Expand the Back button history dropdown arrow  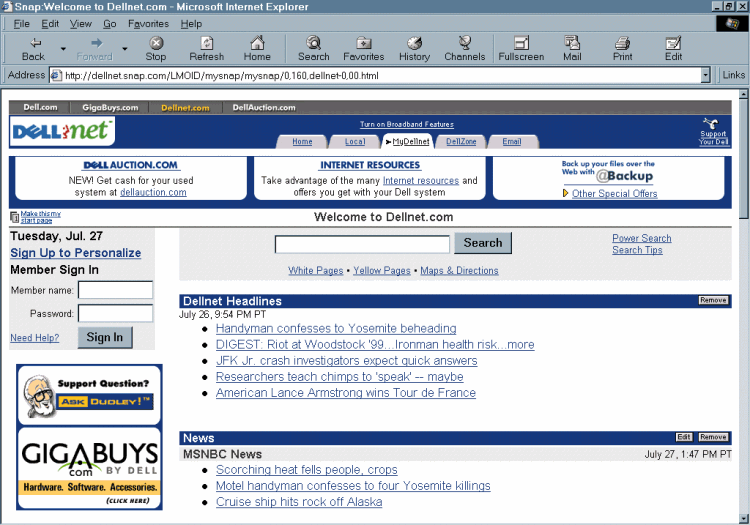(x=63, y=48)
